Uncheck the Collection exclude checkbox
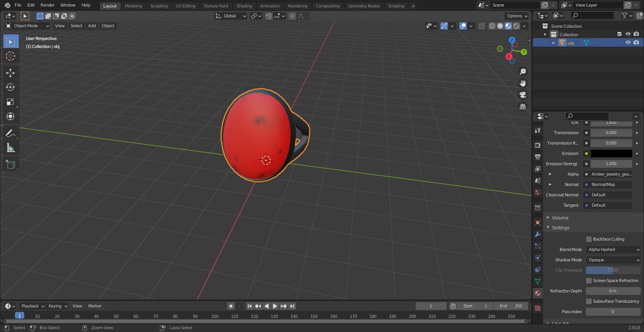644x332 pixels. pos(619,34)
